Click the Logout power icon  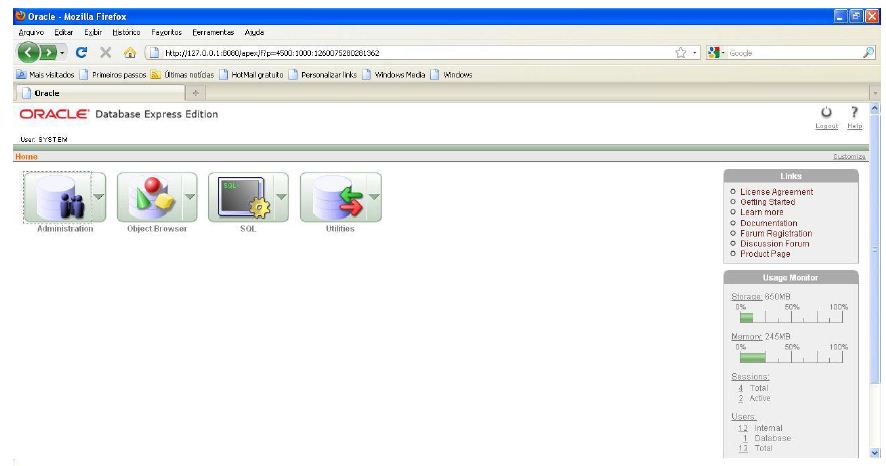(x=826, y=112)
